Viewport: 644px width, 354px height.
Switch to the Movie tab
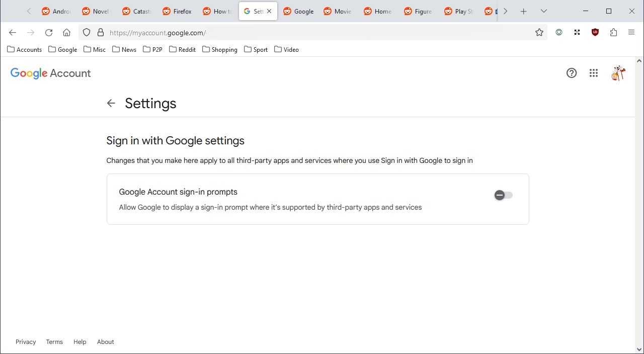pos(338,11)
